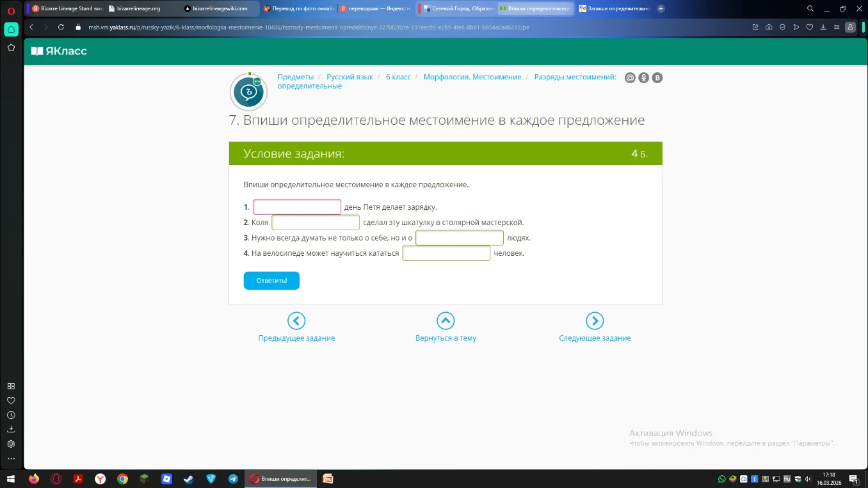Go back with browser back arrow
This screenshot has height=488, width=868.
pos(31,27)
